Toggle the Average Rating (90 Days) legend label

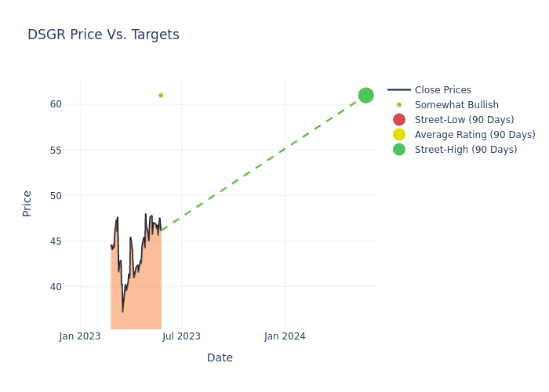pos(474,135)
